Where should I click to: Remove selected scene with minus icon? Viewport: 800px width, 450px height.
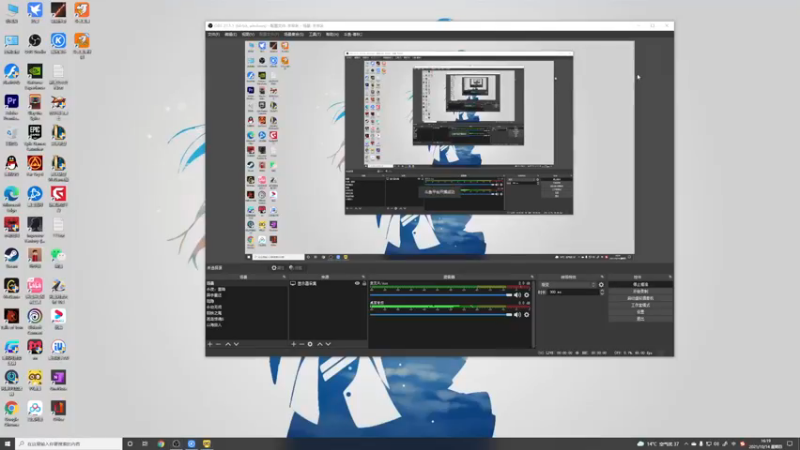click(218, 344)
